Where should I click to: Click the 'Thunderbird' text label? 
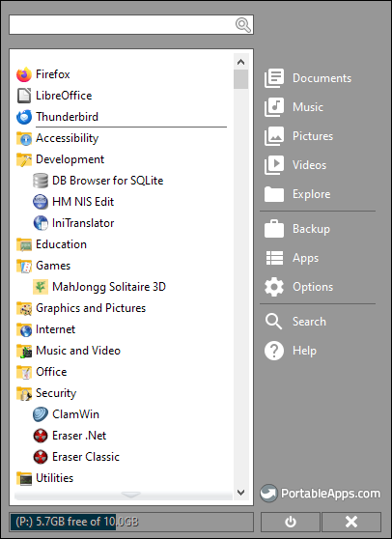[67, 117]
